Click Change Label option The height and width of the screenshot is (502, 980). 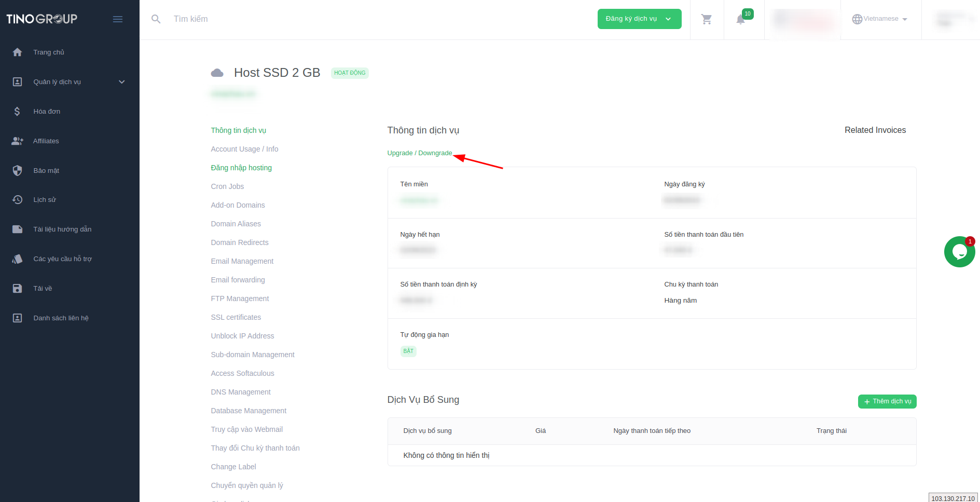click(233, 467)
